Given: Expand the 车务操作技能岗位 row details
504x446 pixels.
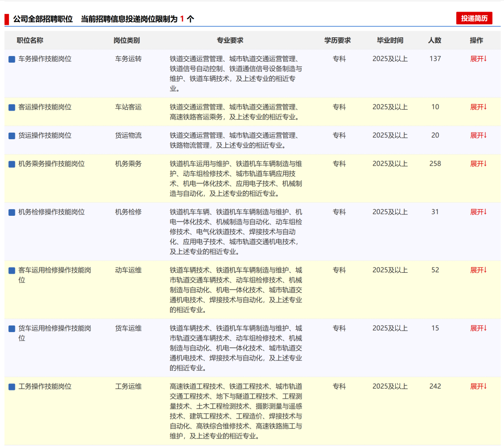Looking at the screenshot, I should tap(478, 59).
